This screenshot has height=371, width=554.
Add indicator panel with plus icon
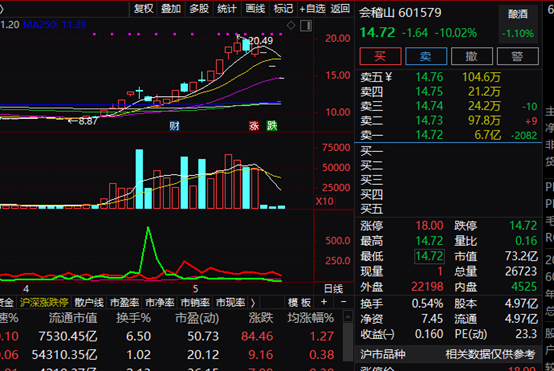pos(324,302)
